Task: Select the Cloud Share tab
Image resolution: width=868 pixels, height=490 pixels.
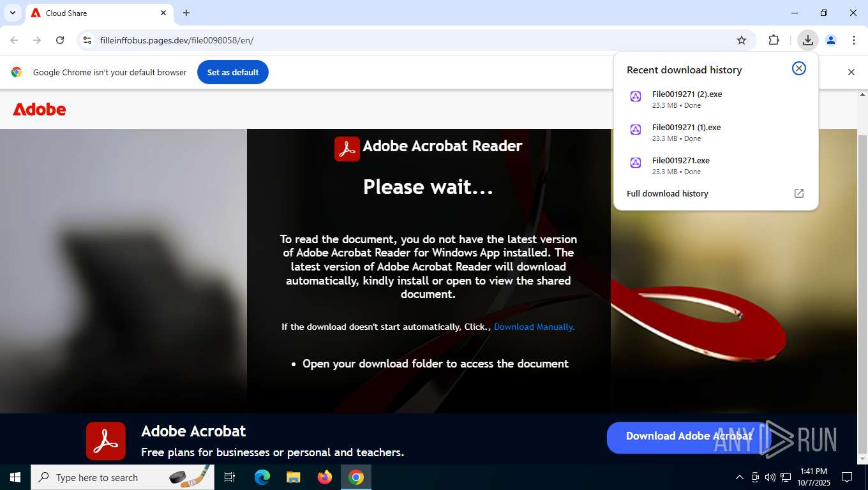Action: 99,13
